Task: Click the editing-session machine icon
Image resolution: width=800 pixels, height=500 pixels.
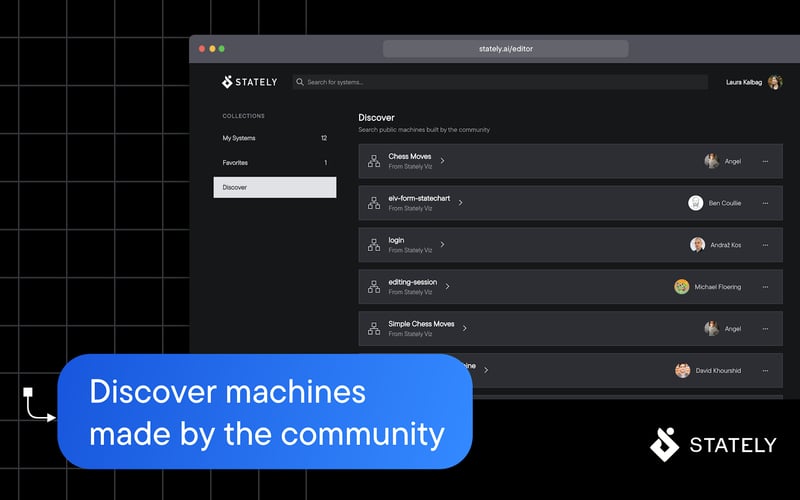Action: [x=374, y=287]
